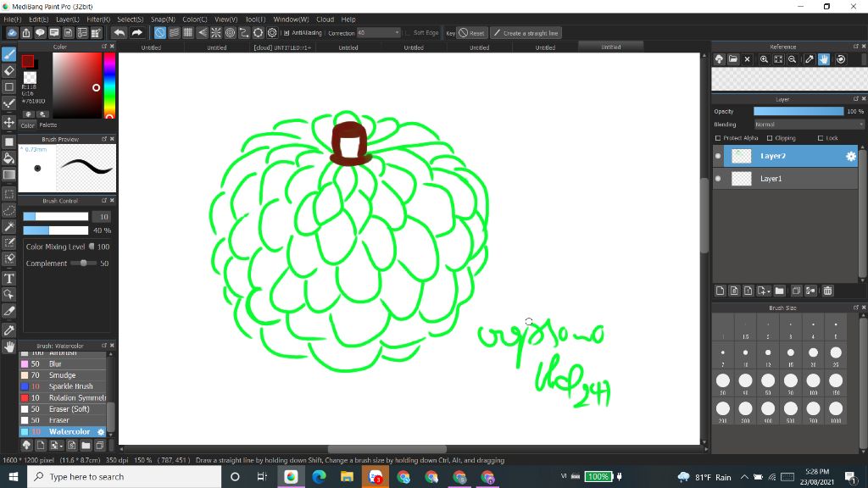Open the Blending mode dropdown
This screenshot has width=868, height=488.
click(808, 125)
